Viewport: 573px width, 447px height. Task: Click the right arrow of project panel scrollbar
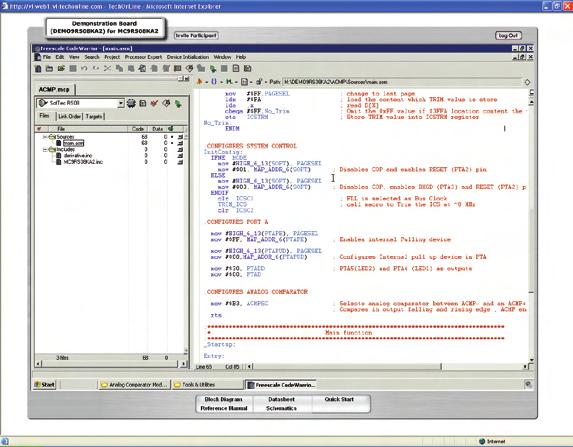click(183, 364)
